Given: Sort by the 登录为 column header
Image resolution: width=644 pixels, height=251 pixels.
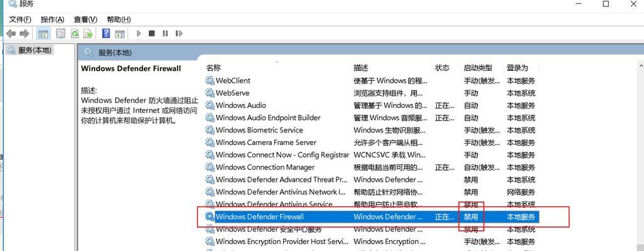Looking at the screenshot, I should (x=517, y=68).
